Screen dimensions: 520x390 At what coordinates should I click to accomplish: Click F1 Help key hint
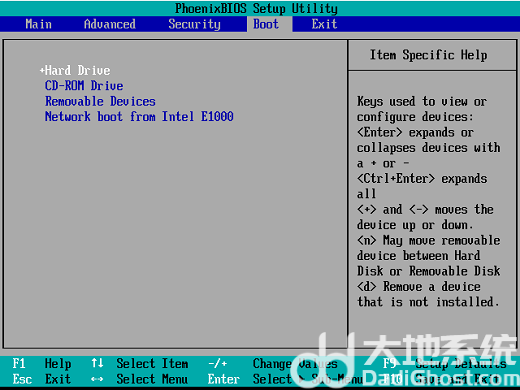pos(42,364)
